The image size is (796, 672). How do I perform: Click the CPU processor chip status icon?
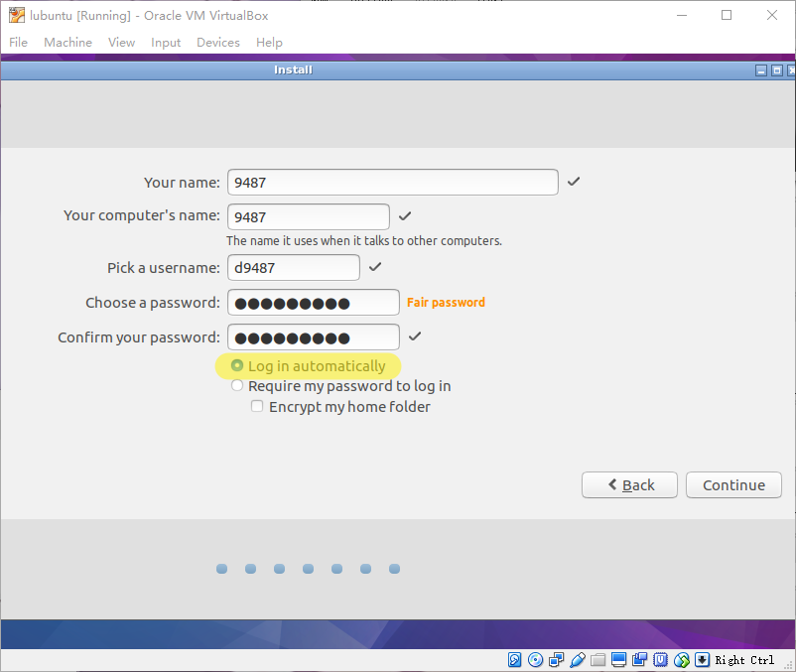(660, 660)
